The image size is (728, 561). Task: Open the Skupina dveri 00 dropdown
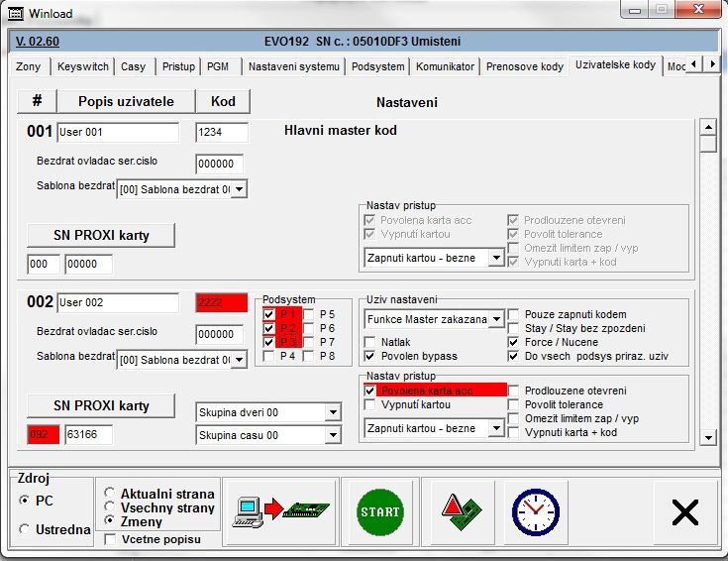pos(332,412)
